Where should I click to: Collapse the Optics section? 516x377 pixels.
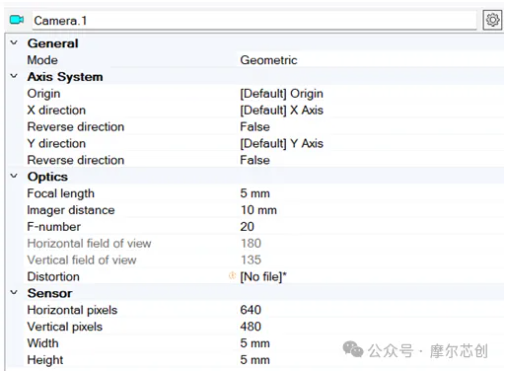pyautogui.click(x=14, y=176)
